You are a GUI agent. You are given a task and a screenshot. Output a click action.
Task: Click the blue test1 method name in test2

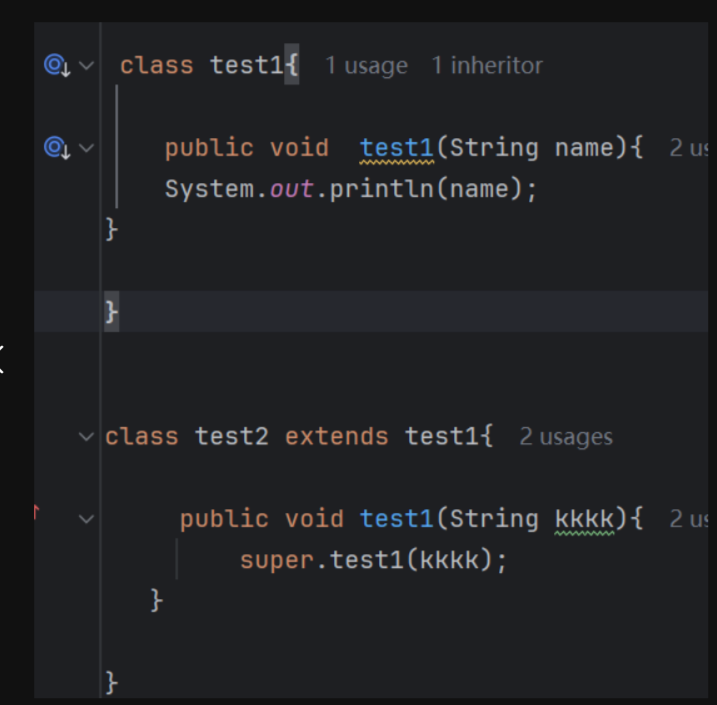(x=398, y=519)
